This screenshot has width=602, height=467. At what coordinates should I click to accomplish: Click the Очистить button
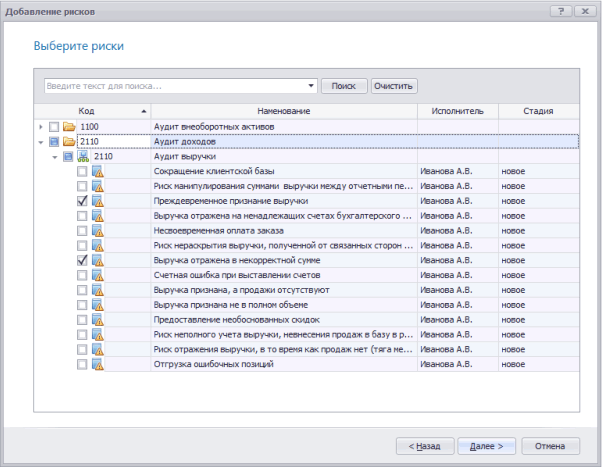(x=394, y=86)
